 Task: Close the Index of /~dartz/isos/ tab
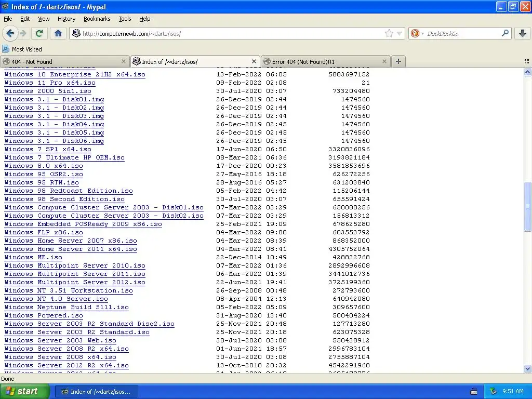coord(254,61)
